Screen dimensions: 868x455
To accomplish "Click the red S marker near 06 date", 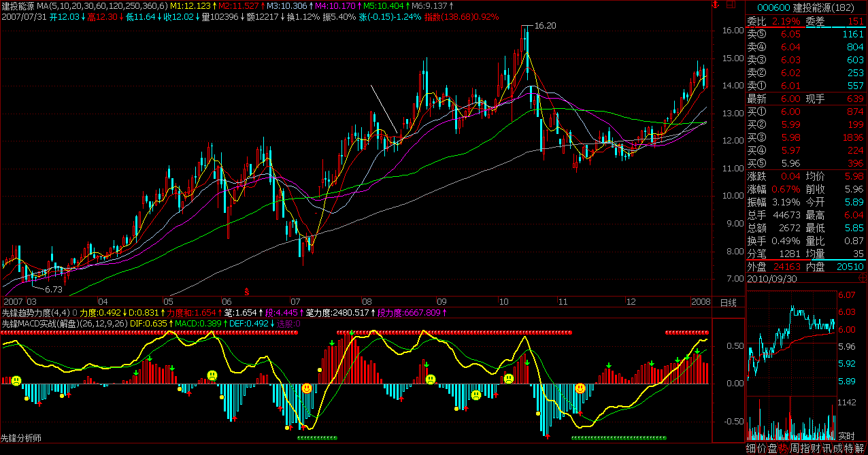I will [x=247, y=290].
